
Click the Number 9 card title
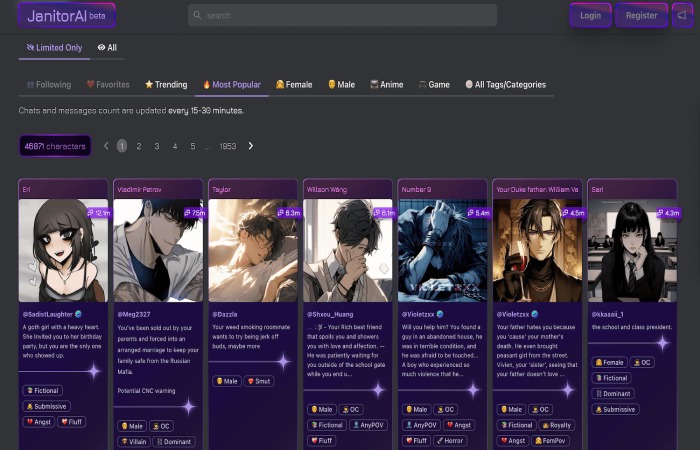click(417, 189)
